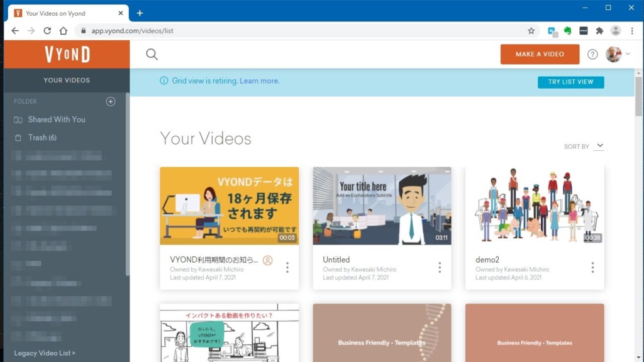Image resolution: width=644 pixels, height=362 pixels.
Task: Click the MAKE A VIDEO button
Action: (540, 54)
